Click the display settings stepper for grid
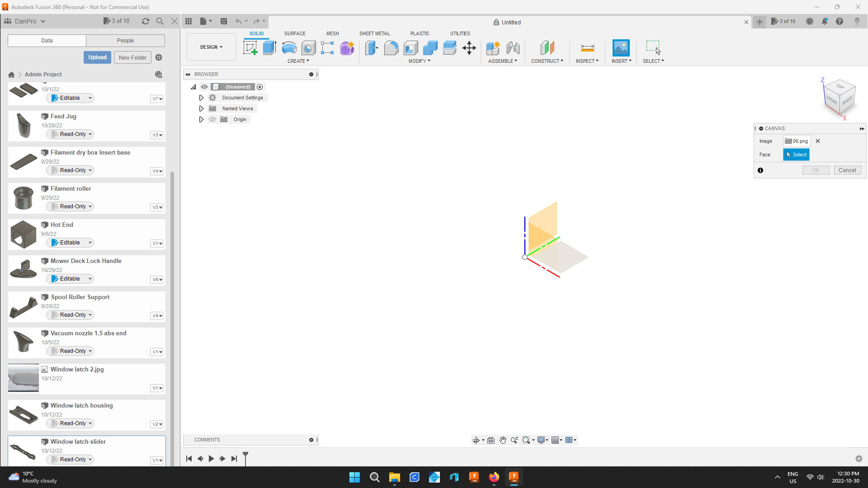This screenshot has height=488, width=868. (561, 440)
